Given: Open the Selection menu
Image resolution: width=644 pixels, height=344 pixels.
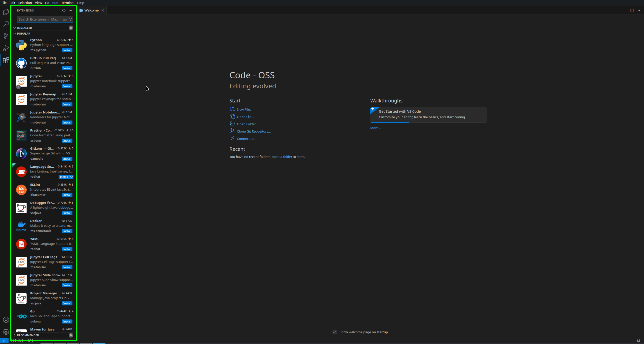Looking at the screenshot, I should click(x=25, y=3).
